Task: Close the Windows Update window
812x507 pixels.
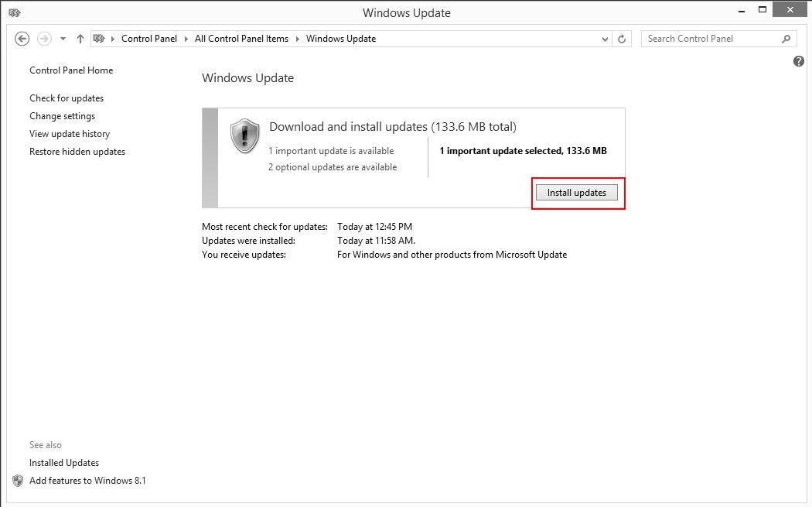Action: [790, 9]
